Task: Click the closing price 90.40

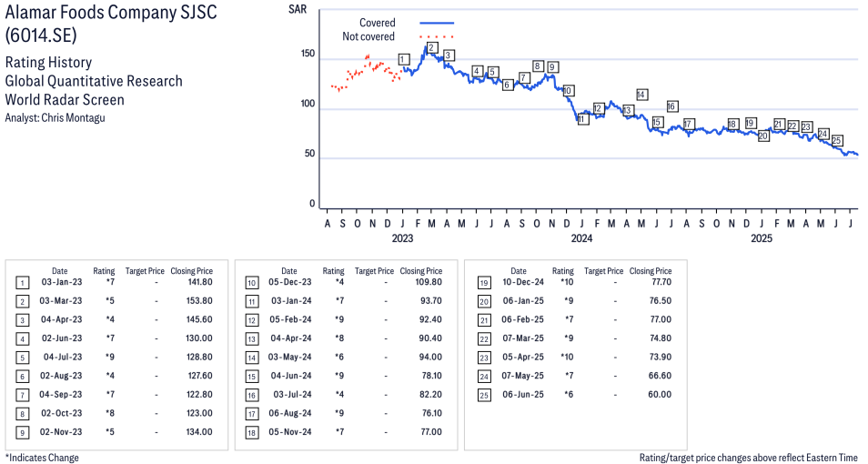Action: [431, 338]
